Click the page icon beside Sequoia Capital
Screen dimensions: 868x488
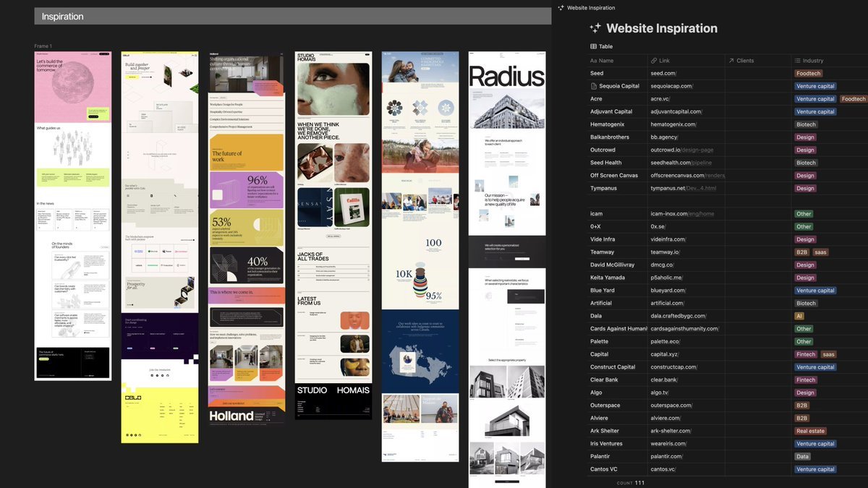(594, 86)
